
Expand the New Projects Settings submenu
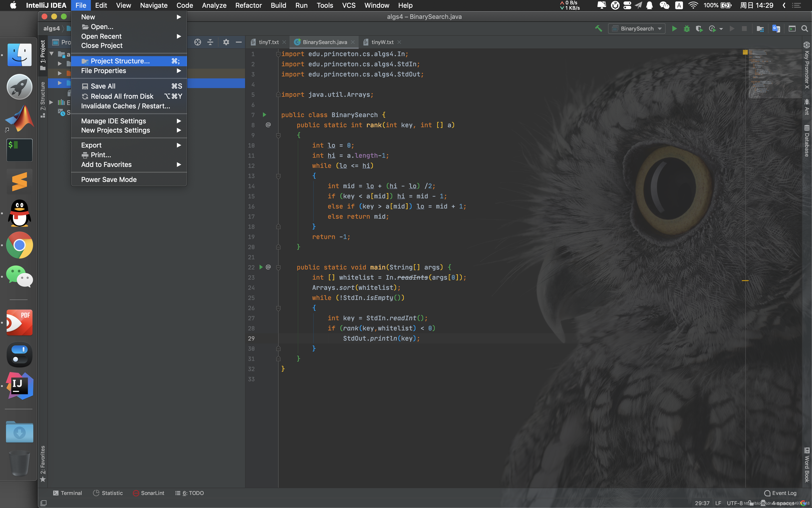129,130
